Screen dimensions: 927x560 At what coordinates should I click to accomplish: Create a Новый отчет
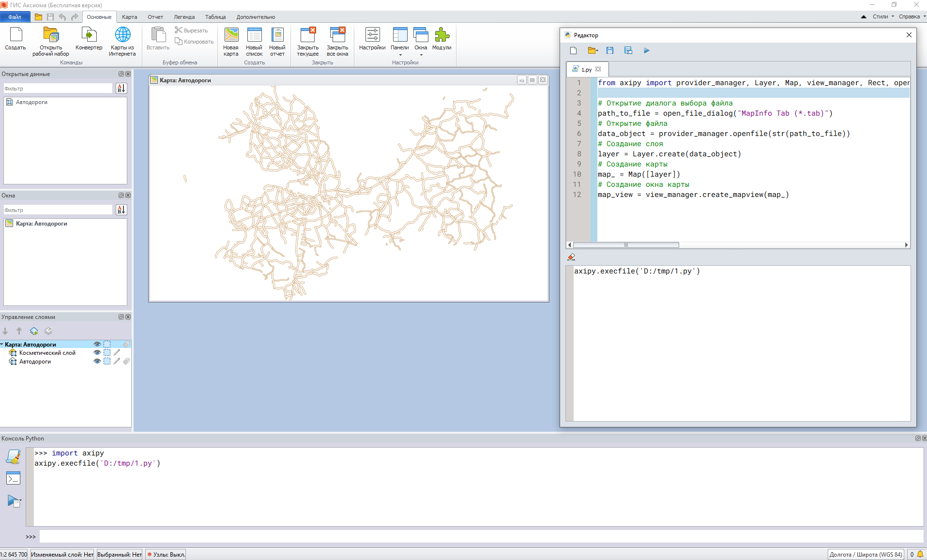click(277, 41)
